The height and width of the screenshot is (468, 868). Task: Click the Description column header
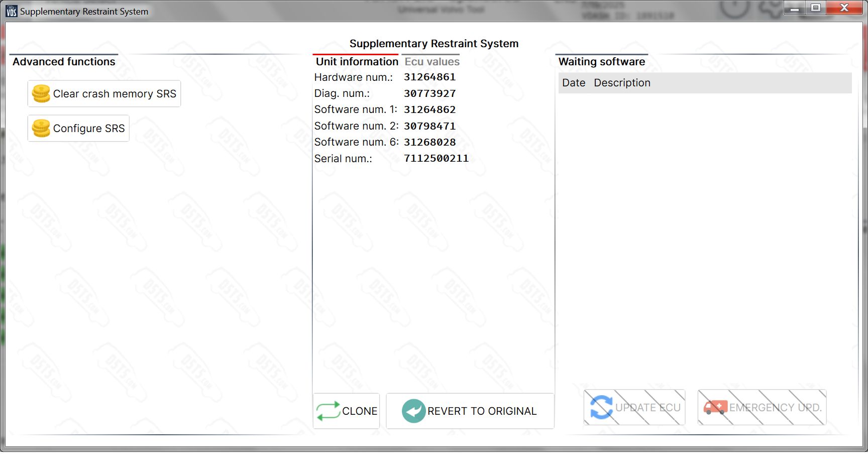click(x=622, y=82)
